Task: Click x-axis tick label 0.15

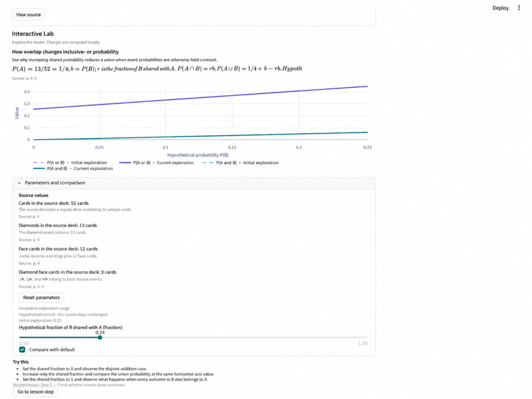Action: (x=232, y=148)
